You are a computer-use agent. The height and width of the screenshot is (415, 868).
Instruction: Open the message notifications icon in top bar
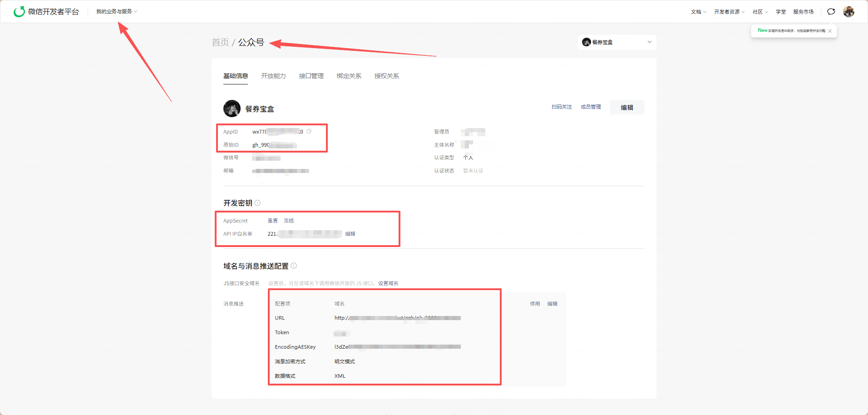click(x=831, y=11)
